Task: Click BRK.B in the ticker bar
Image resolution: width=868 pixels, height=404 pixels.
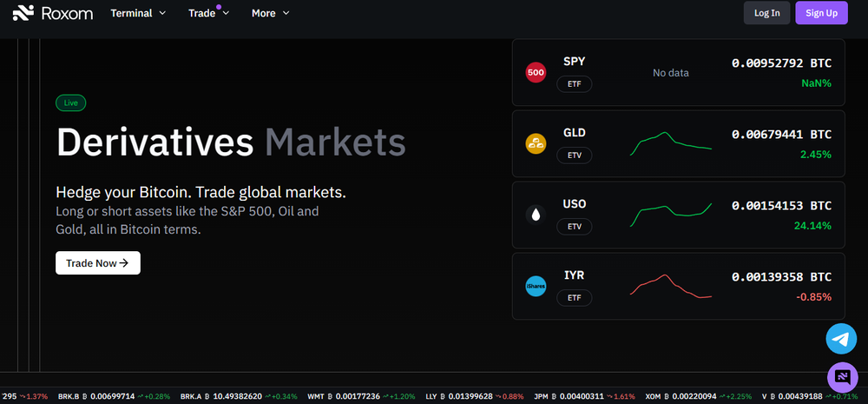Action: (69, 396)
